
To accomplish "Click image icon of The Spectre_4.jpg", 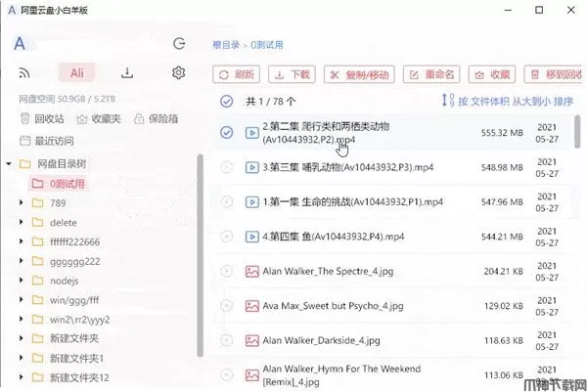I will click(x=252, y=271).
